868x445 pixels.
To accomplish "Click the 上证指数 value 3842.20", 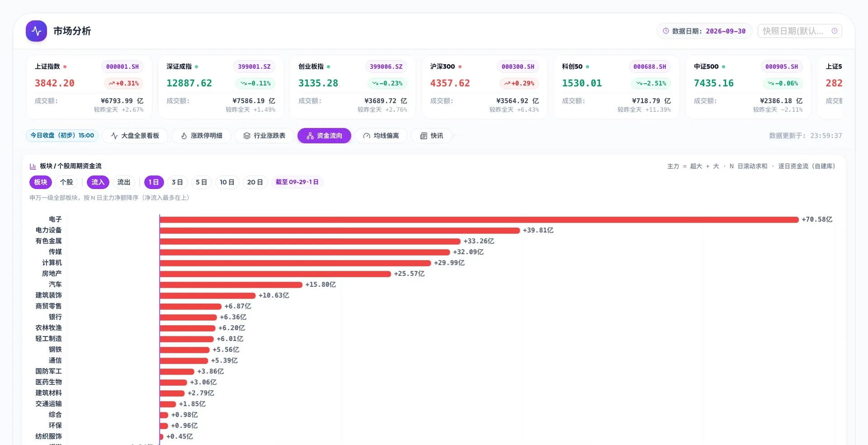I will (55, 84).
